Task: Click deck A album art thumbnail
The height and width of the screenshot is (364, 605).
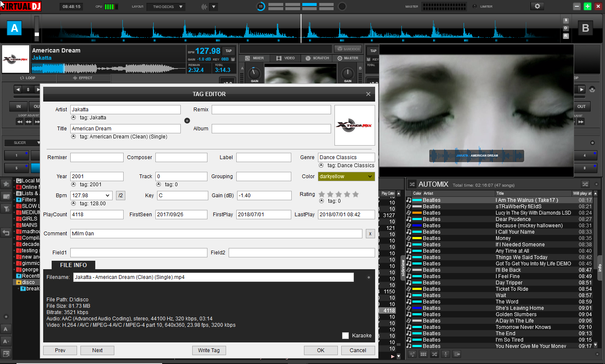Action: click(x=16, y=59)
